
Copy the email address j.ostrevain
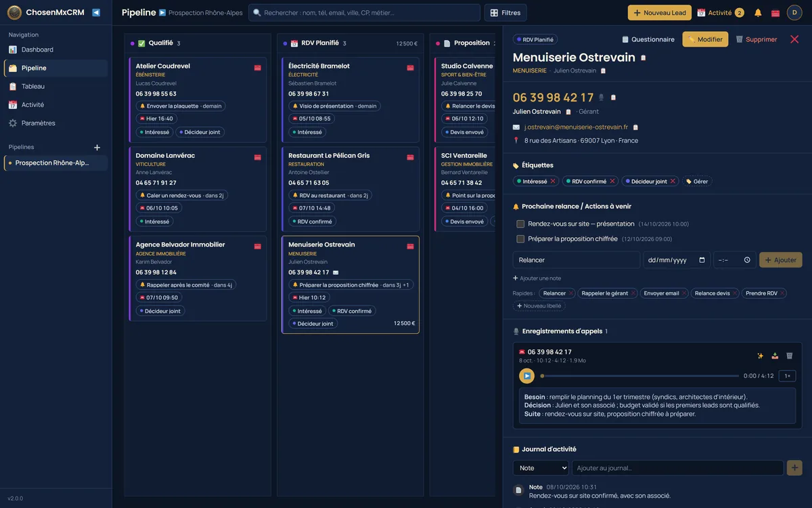click(x=635, y=127)
